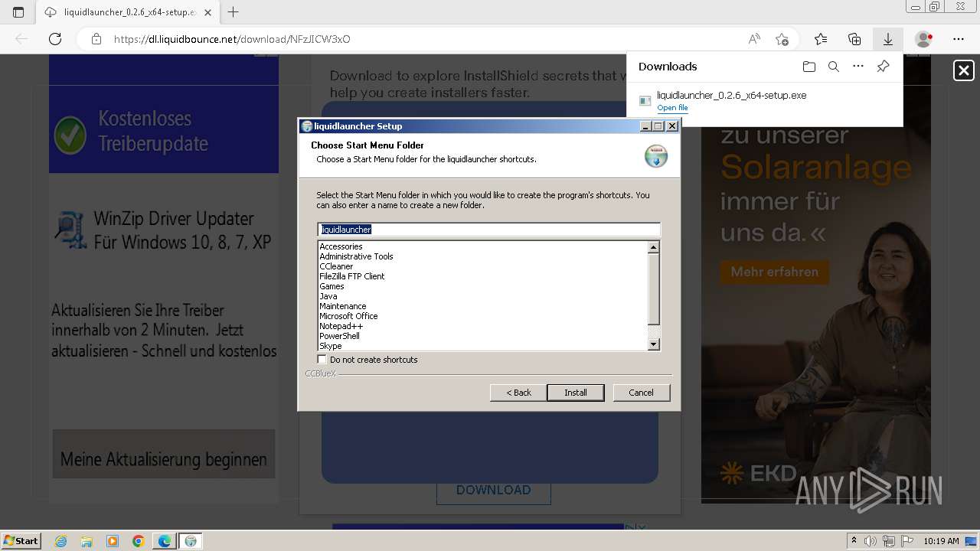Select Maintenance folder in list
This screenshot has width=980, height=551.
click(x=343, y=306)
